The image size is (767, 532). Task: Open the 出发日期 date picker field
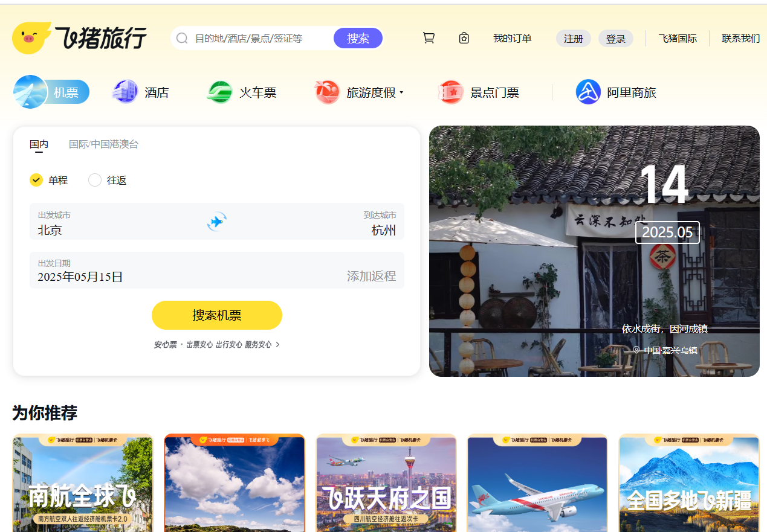(x=217, y=271)
